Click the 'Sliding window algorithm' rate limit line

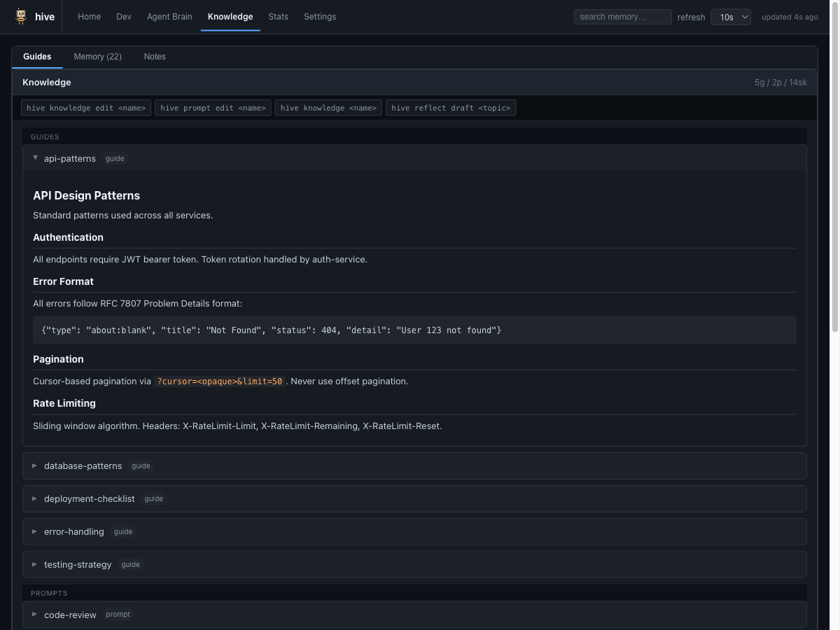tap(237, 426)
